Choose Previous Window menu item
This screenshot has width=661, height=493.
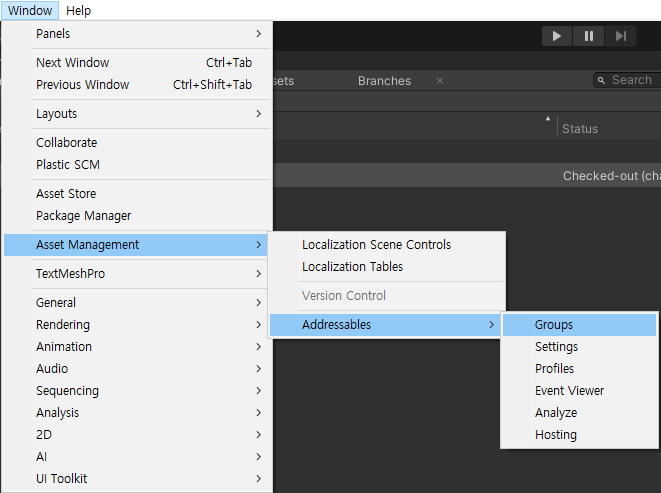pyautogui.click(x=136, y=84)
